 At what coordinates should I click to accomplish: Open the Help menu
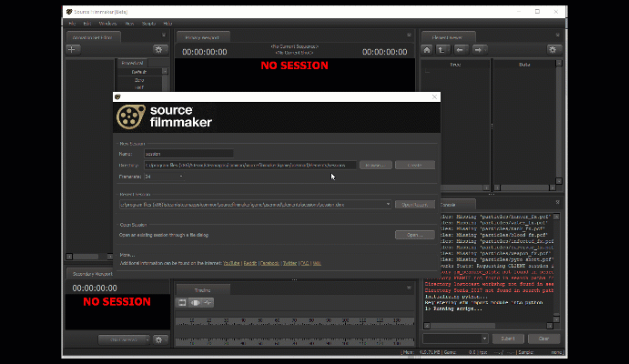(x=167, y=24)
